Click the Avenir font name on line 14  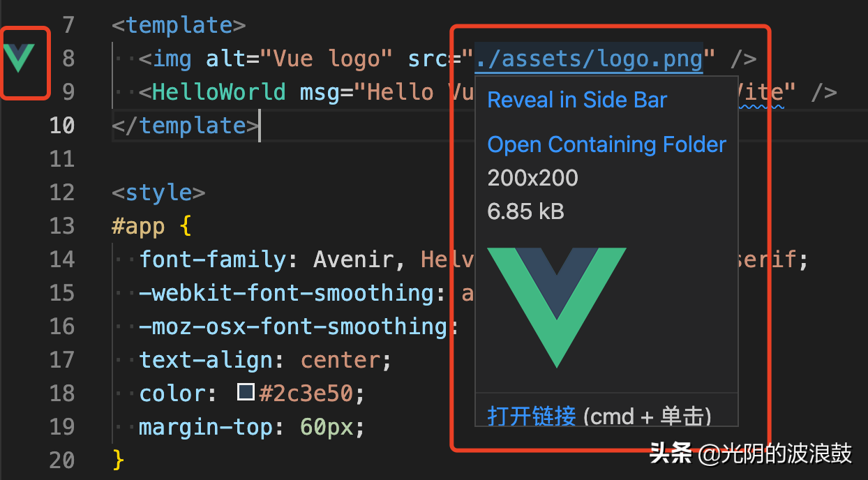pos(354,260)
